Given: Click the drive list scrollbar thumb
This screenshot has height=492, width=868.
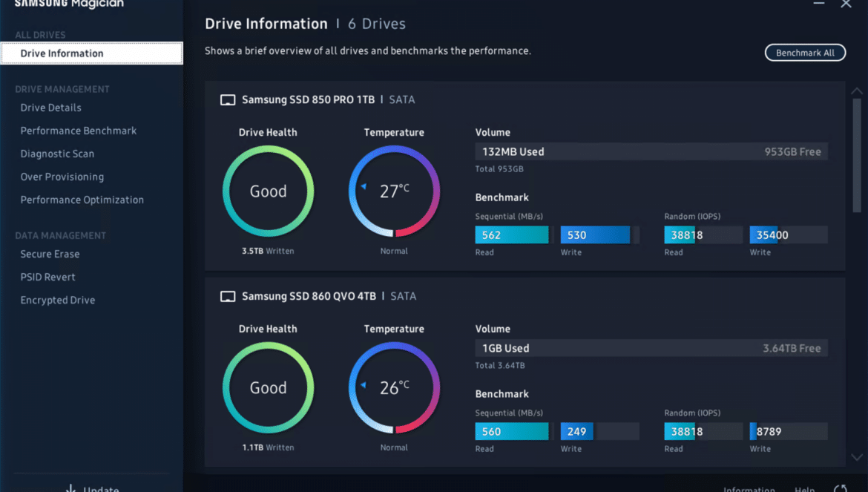Looking at the screenshot, I should 857,156.
